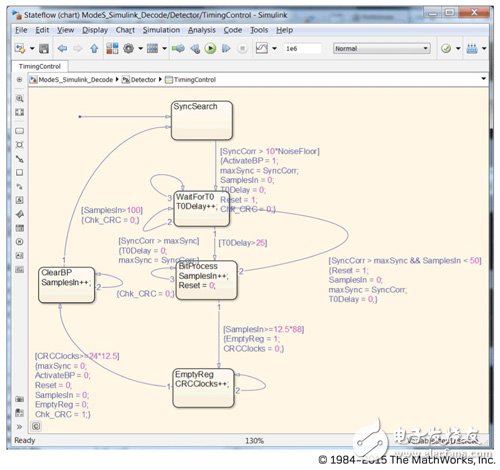Click the simulation stop time field 1e6
Viewport: 500px width, 470px height.
tap(303, 49)
